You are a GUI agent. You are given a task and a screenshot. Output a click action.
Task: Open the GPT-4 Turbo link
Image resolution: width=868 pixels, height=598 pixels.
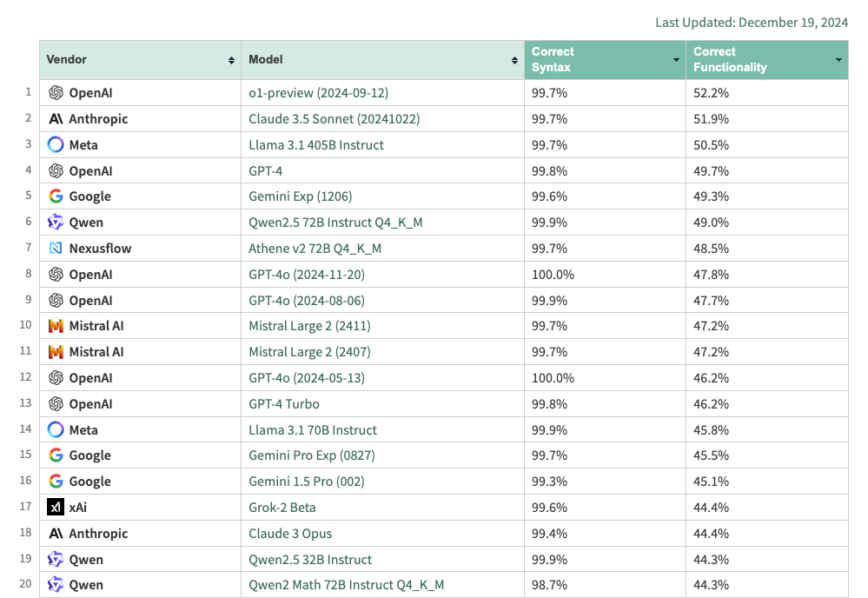point(284,404)
